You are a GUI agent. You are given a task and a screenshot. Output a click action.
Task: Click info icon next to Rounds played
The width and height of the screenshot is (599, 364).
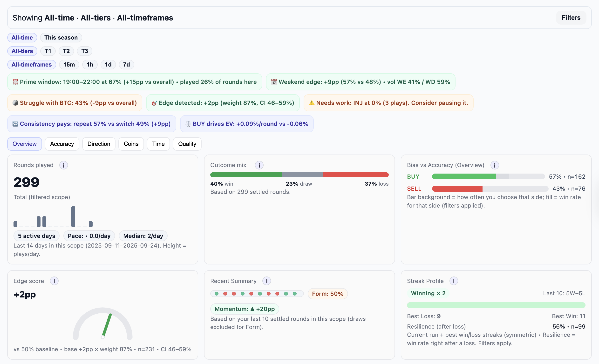click(x=63, y=165)
